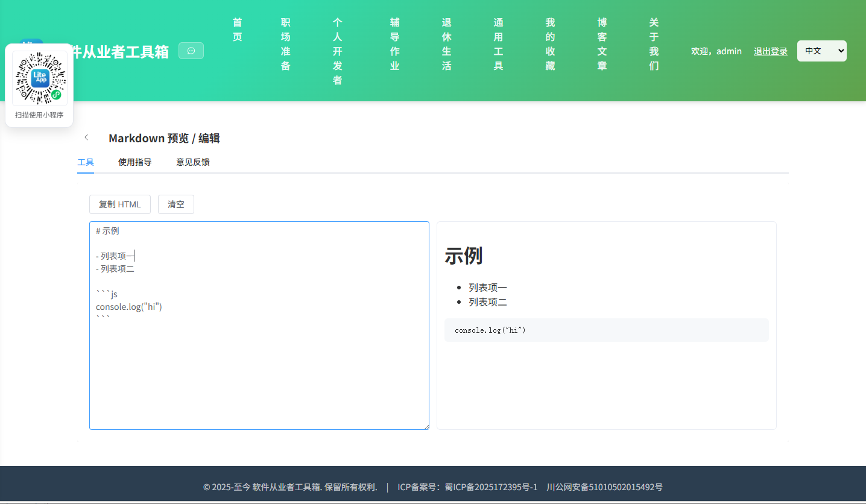This screenshot has height=504, width=866.
Task: Click 列表项一 in the preview list
Action: tap(488, 288)
